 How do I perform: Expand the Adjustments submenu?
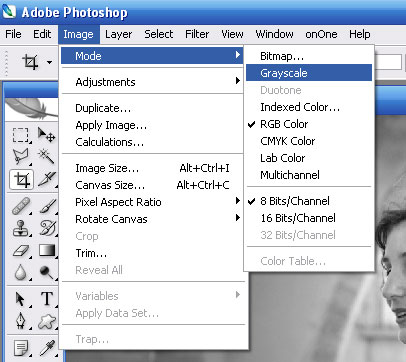click(152, 82)
